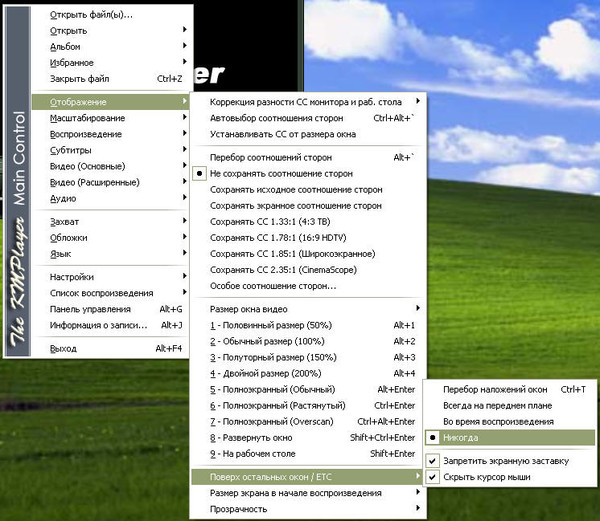Expand the 'Открыть' submenu
Image resolution: width=600 pixels, height=521 pixels.
click(x=110, y=31)
